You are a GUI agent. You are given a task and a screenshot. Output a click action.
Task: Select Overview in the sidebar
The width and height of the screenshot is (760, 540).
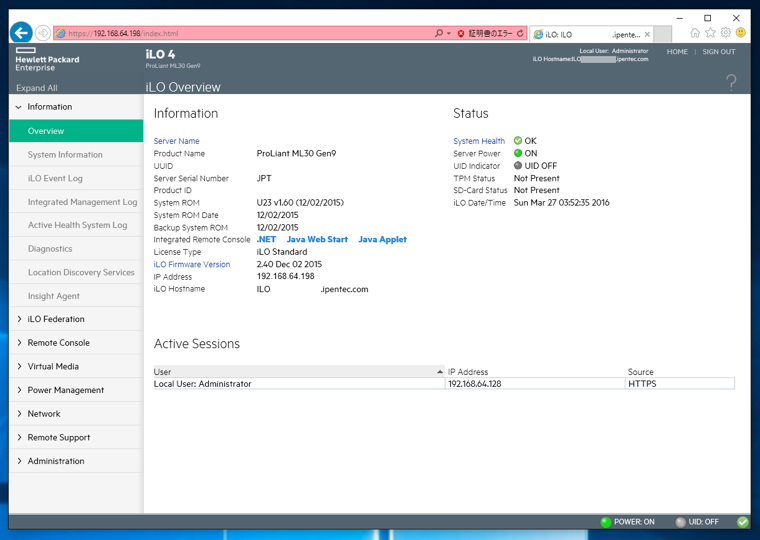point(76,131)
